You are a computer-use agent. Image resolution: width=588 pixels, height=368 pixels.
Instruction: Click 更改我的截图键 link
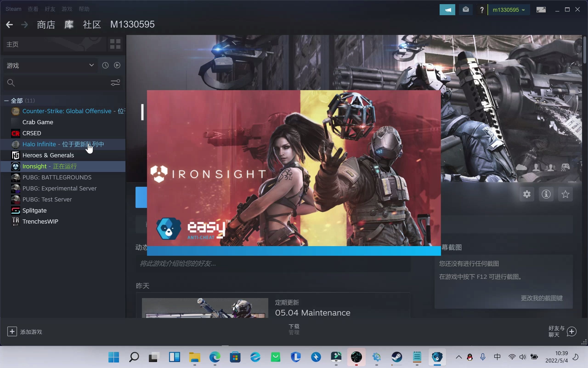click(542, 298)
